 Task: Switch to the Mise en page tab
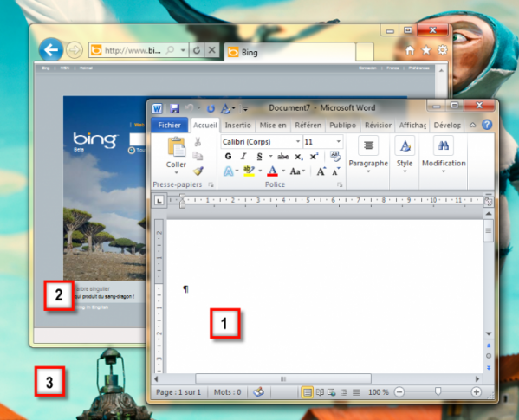coord(273,126)
